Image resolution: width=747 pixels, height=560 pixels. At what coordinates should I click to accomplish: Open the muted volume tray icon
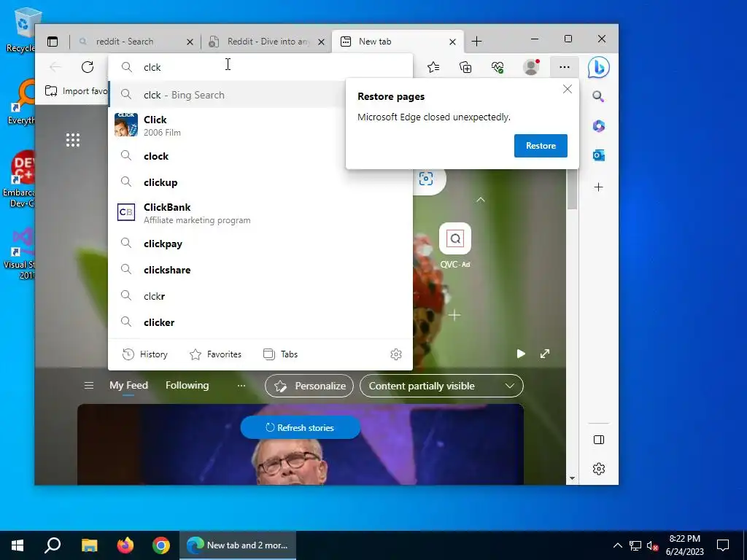tap(652, 545)
